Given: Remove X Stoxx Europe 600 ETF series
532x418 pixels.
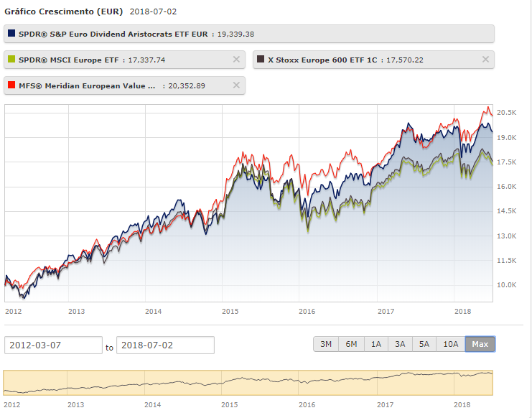Looking at the screenshot, I should [x=485, y=60].
